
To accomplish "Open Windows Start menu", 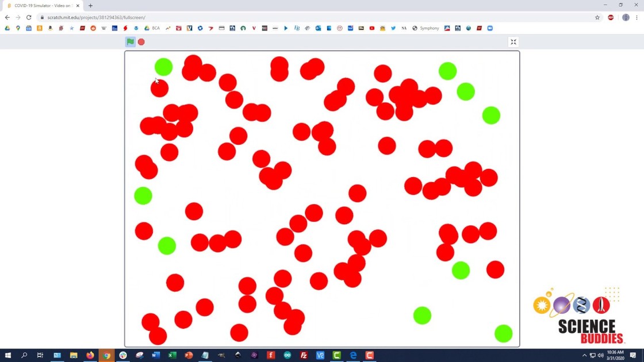I will pyautogui.click(x=8, y=356).
